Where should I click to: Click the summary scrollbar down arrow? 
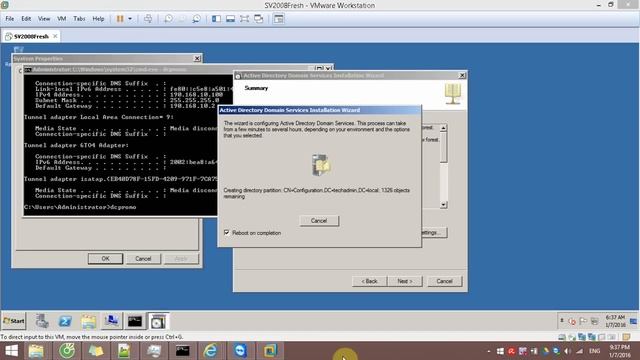click(x=443, y=204)
